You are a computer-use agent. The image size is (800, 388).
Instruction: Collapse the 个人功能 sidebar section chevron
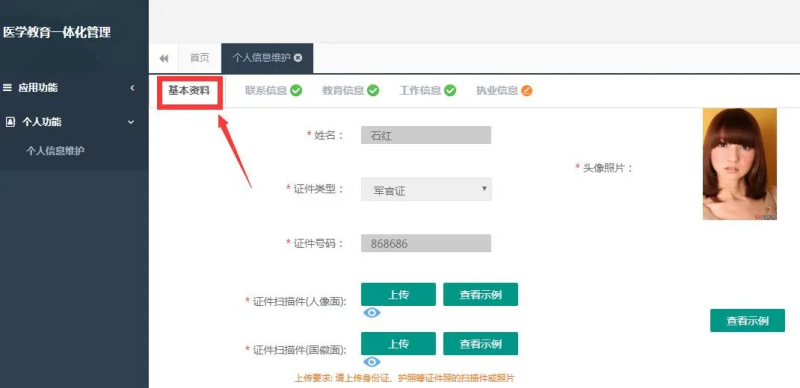[131, 122]
